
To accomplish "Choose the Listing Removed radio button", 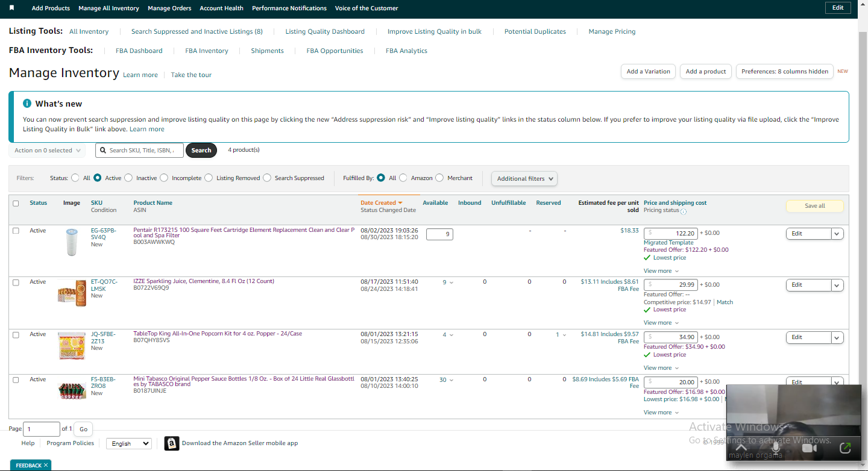I will (209, 178).
